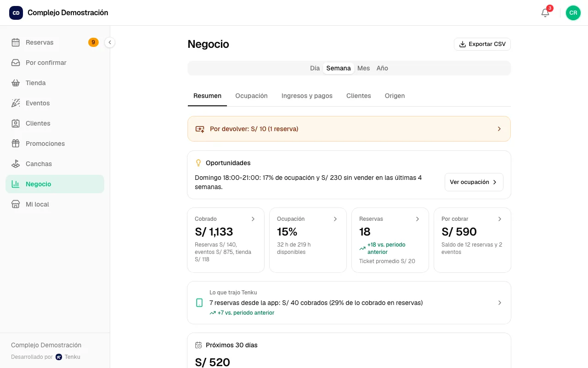
Task: Switch to the Ocupación tab
Action: point(251,96)
